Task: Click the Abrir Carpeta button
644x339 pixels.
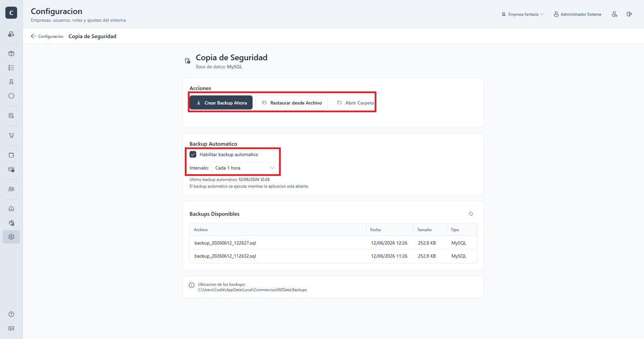Action: click(355, 103)
